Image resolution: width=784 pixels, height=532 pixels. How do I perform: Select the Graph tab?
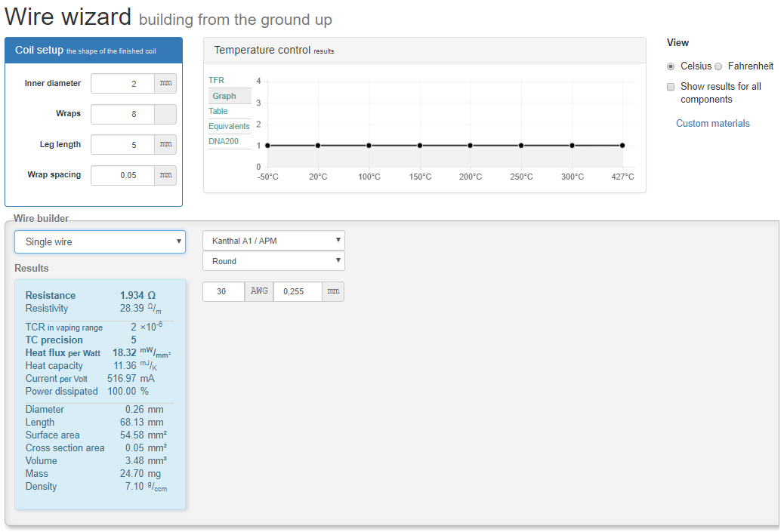point(224,96)
